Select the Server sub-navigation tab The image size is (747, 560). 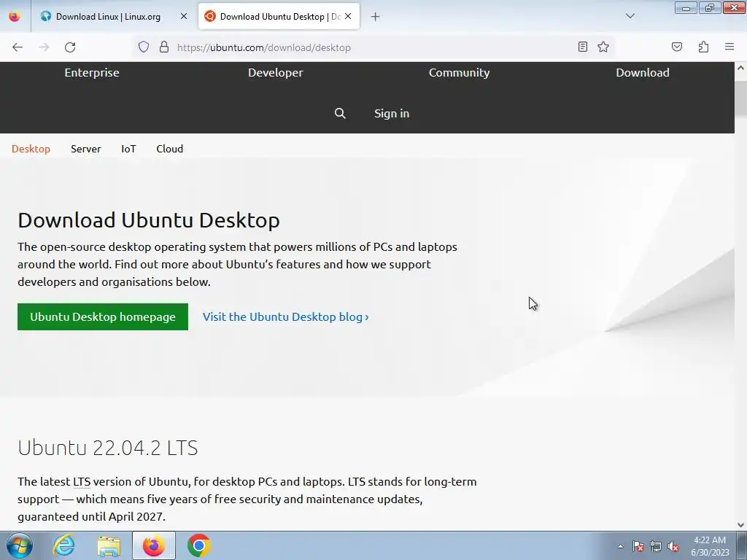[x=86, y=149]
